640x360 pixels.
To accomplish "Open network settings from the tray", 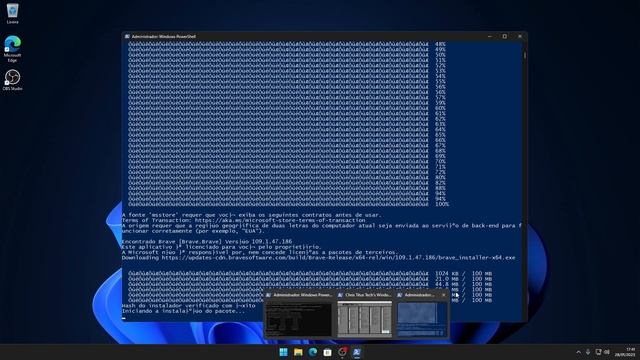I will click(x=598, y=352).
